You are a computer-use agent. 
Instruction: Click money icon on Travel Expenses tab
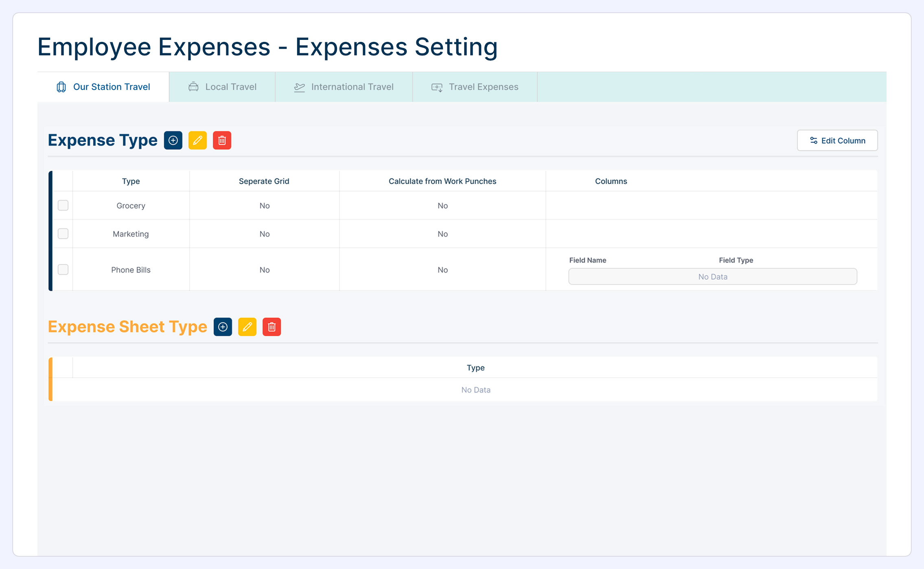pyautogui.click(x=437, y=87)
